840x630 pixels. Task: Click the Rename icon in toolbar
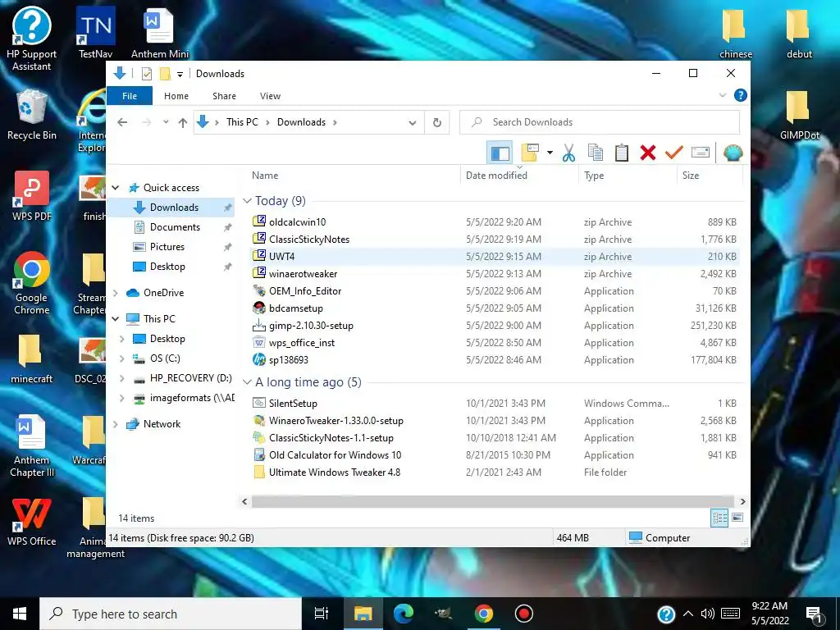(x=701, y=153)
